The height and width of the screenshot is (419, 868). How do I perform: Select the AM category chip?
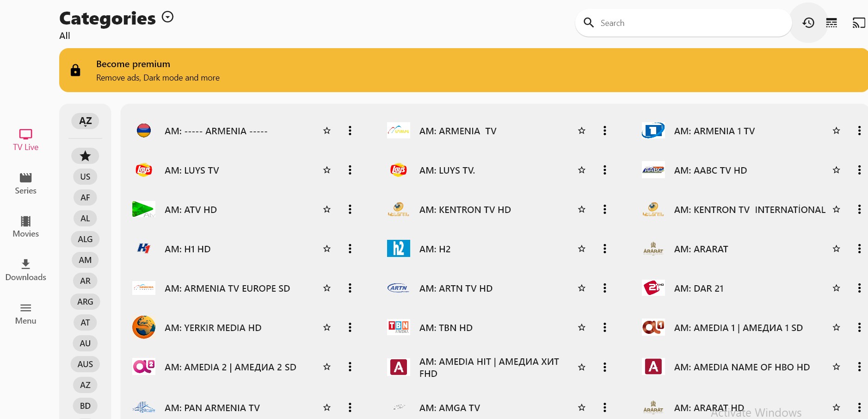[85, 260]
